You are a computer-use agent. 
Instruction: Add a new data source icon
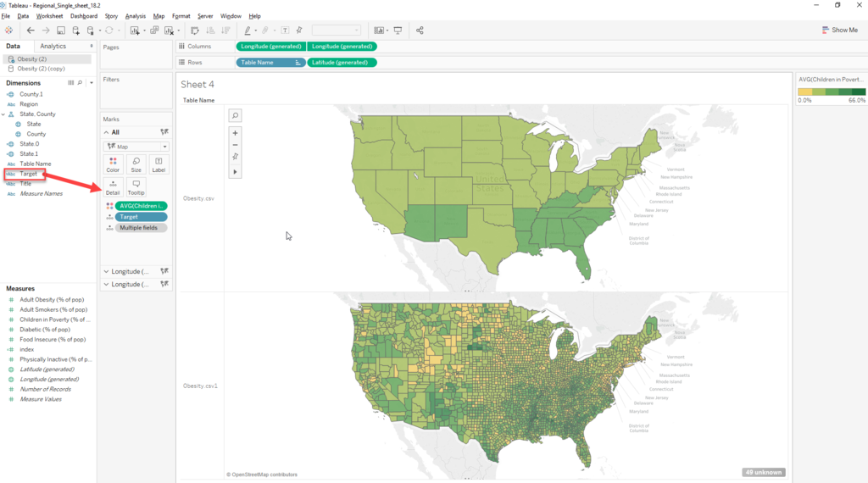(75, 31)
